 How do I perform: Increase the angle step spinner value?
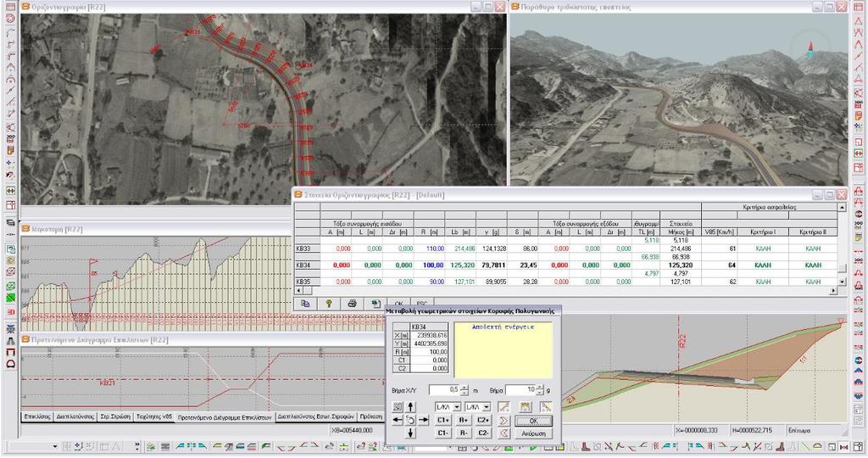(x=540, y=387)
